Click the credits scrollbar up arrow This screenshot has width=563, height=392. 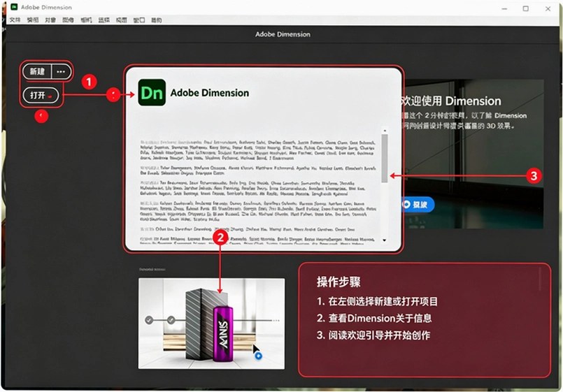385,131
